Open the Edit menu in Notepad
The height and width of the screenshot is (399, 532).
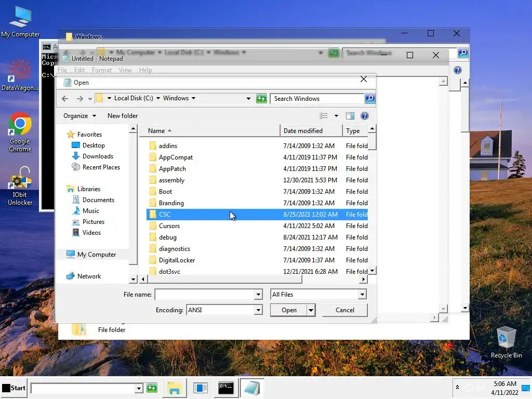(x=79, y=70)
